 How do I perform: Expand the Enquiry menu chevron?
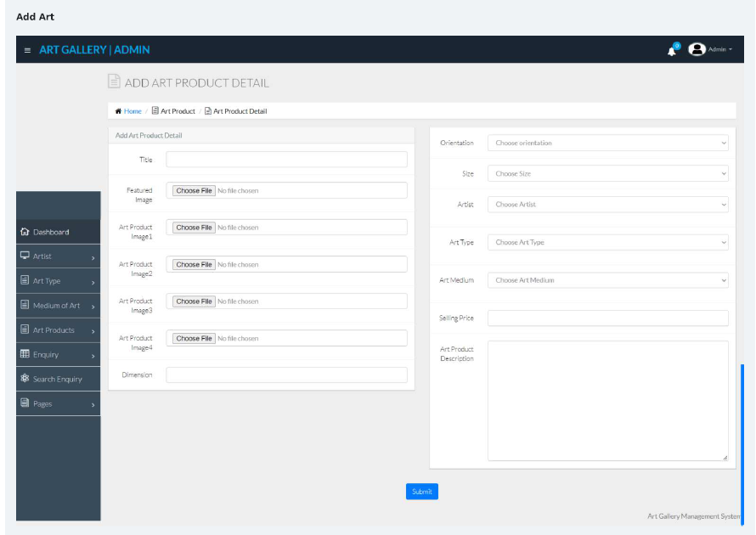(x=93, y=356)
